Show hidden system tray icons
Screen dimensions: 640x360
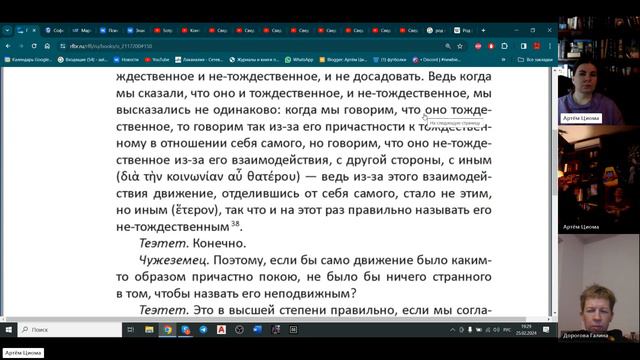pyautogui.click(x=452, y=330)
